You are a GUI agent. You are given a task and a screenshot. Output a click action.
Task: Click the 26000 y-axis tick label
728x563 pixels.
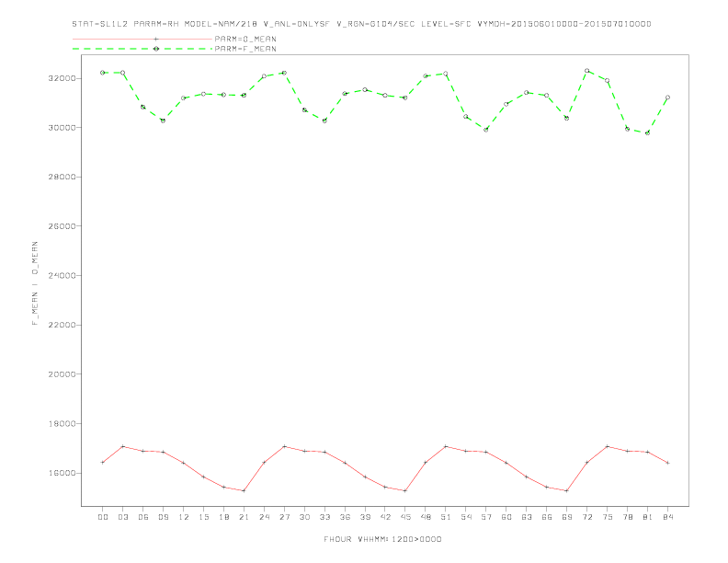[x=63, y=226]
